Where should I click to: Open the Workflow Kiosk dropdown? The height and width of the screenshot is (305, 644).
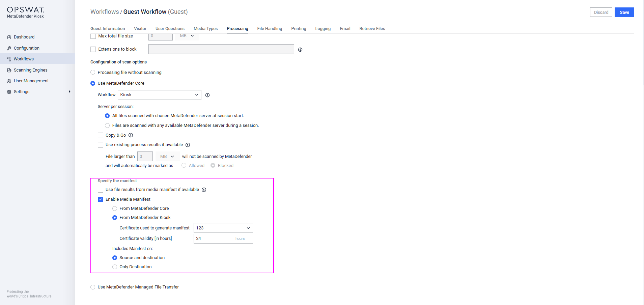pyautogui.click(x=160, y=95)
